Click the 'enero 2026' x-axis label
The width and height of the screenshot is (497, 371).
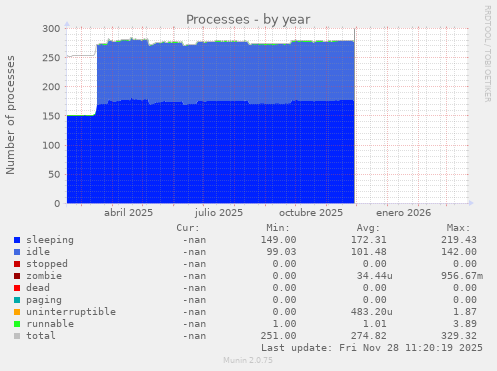403,213
